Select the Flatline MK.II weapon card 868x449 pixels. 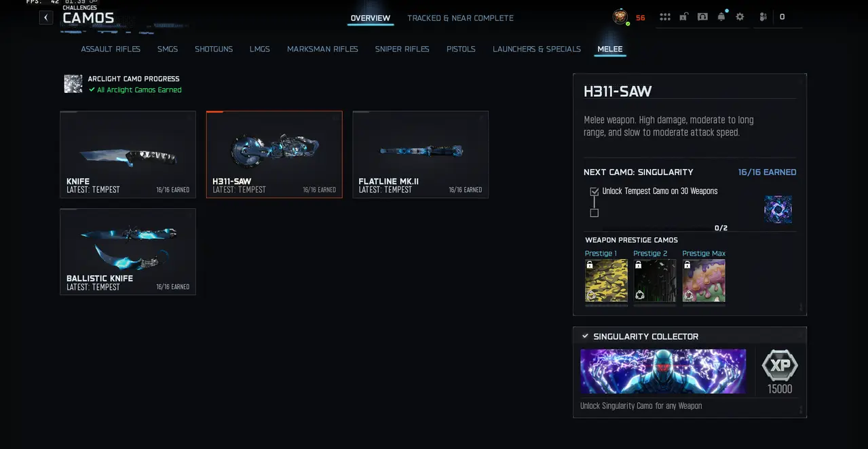coord(420,155)
